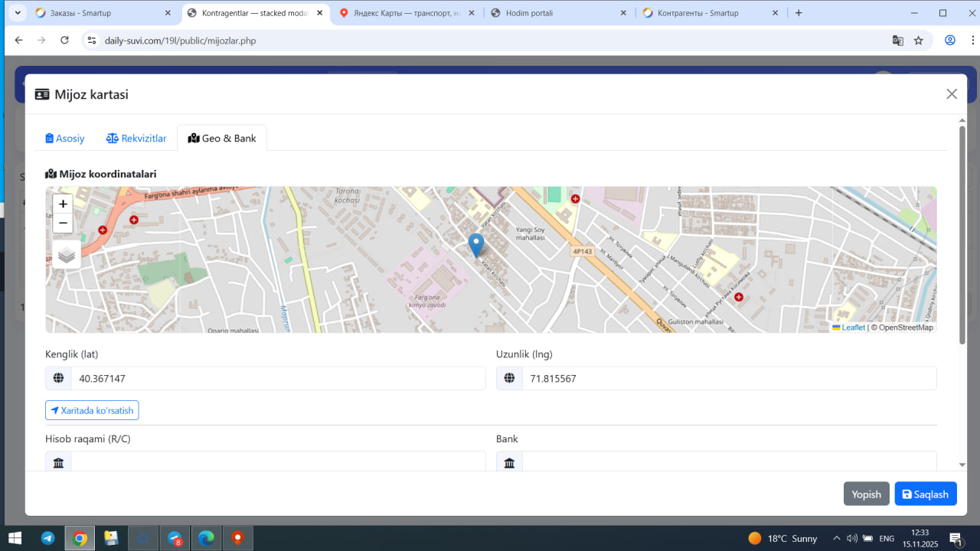Reload the page in the browser

point(65,41)
